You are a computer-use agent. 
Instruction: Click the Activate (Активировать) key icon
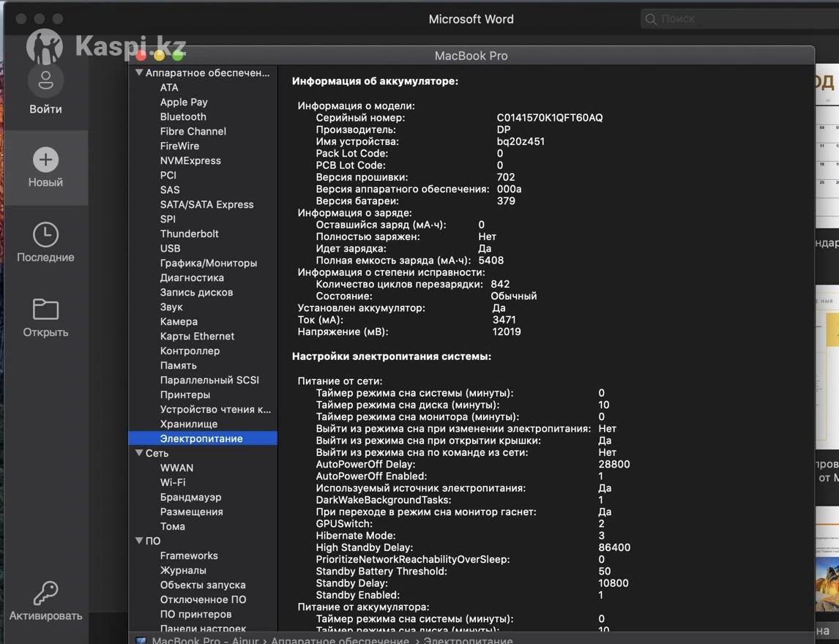pos(45,593)
